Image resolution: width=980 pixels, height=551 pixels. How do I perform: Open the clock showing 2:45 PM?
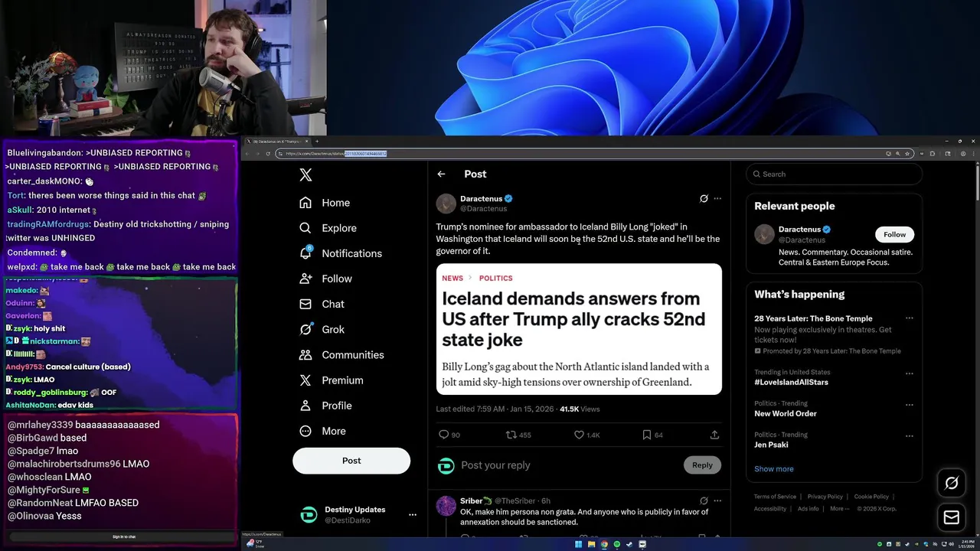click(x=968, y=544)
